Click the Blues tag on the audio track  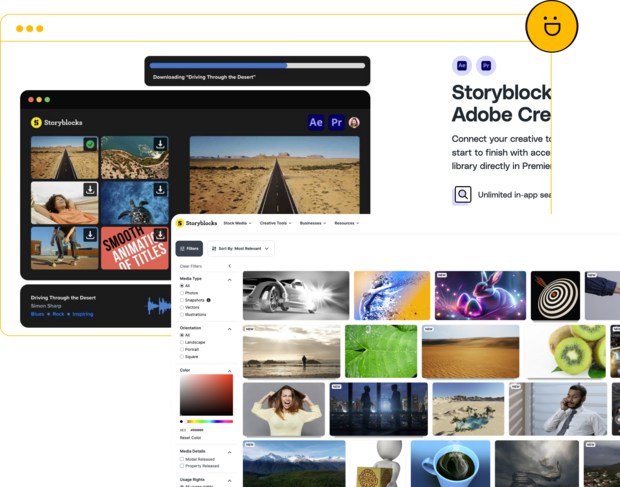pos(38,314)
